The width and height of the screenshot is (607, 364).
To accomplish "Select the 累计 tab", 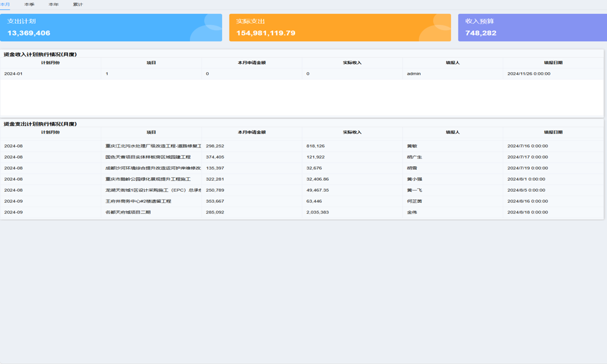I will [x=78, y=4].
